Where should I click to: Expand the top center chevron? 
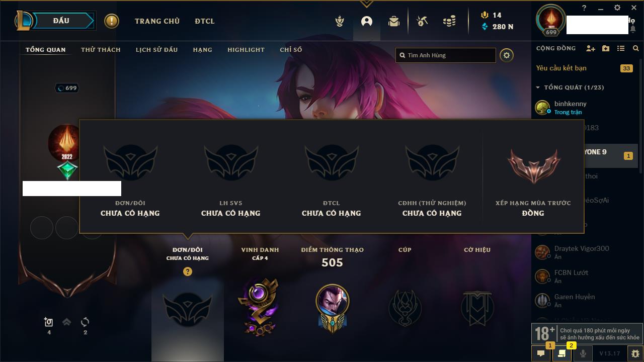click(x=366, y=4)
